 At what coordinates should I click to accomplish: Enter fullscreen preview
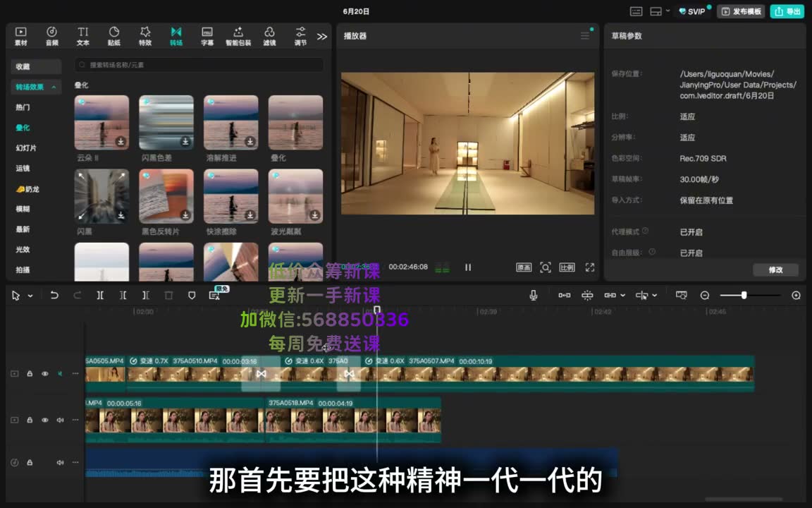tap(590, 267)
